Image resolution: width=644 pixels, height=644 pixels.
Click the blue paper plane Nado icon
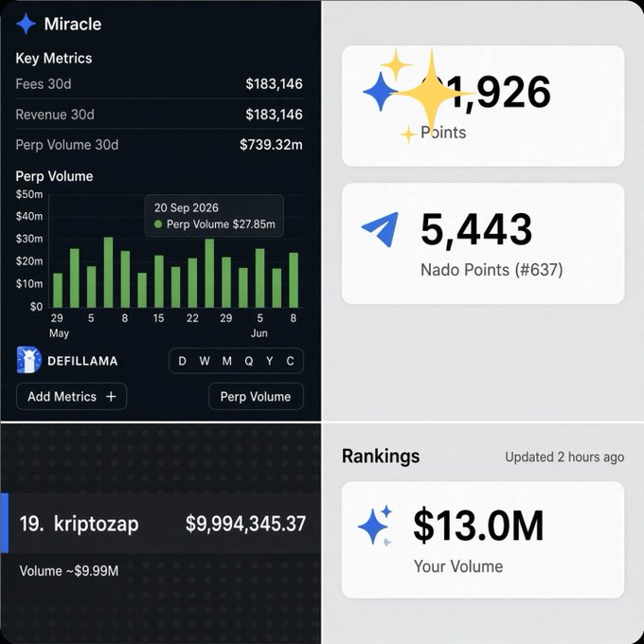click(x=381, y=229)
